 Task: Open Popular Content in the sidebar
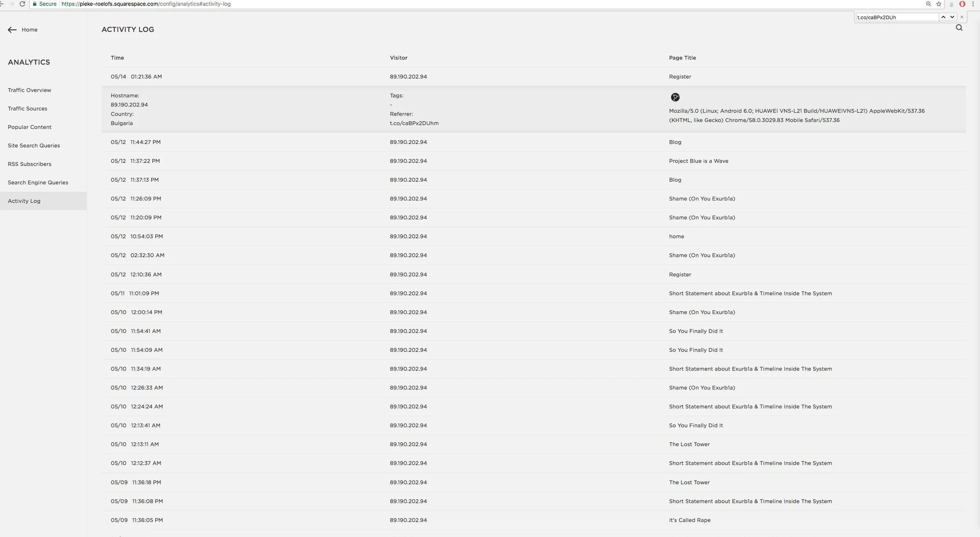point(29,127)
